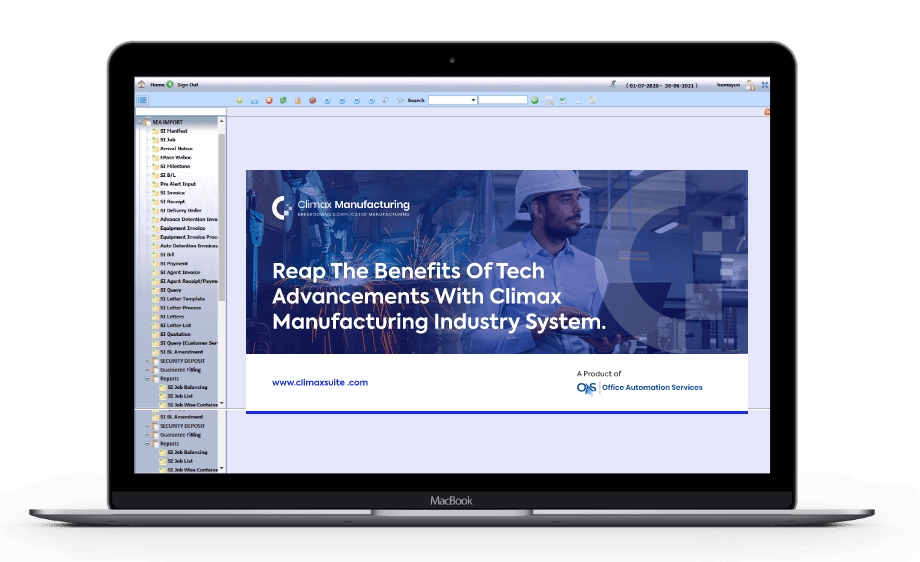The height and width of the screenshot is (562, 920).
Task: Open SI Letter List tree item
Action: 175,325
